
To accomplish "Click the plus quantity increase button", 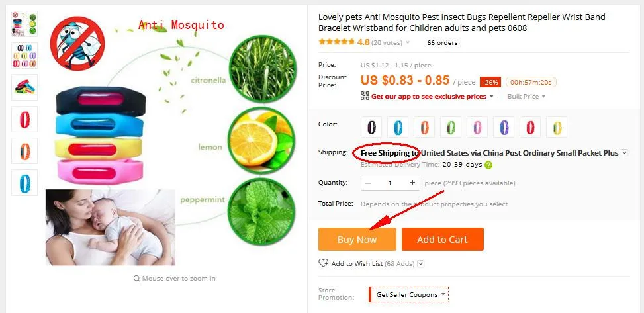I will point(412,183).
